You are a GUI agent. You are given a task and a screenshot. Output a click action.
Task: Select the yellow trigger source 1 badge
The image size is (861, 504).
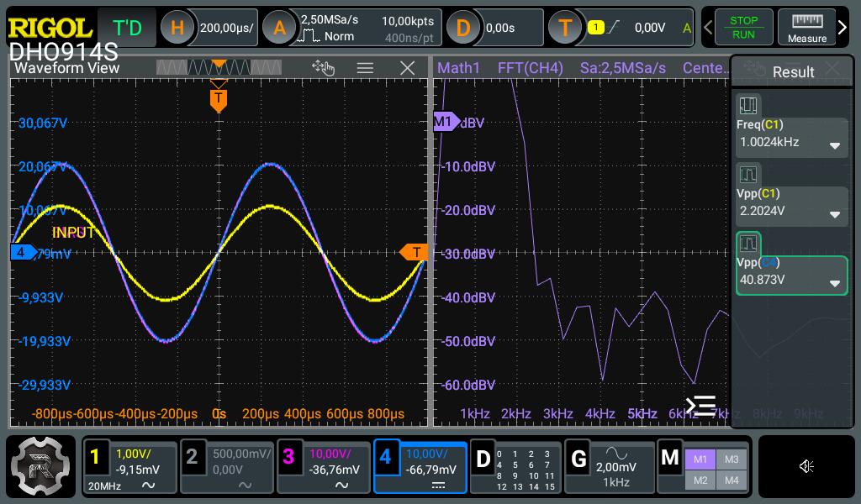tap(596, 27)
